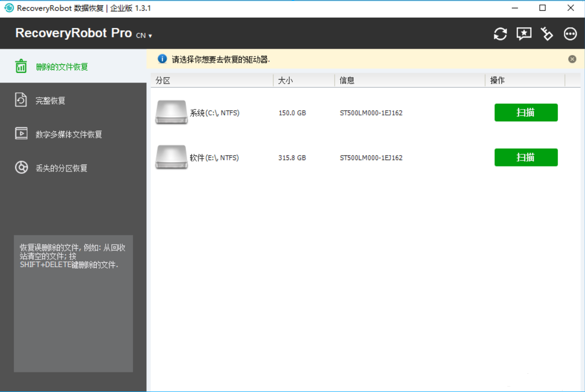Image resolution: width=585 pixels, height=392 pixels.
Task: Click the 信息 column header
Action: (410, 80)
